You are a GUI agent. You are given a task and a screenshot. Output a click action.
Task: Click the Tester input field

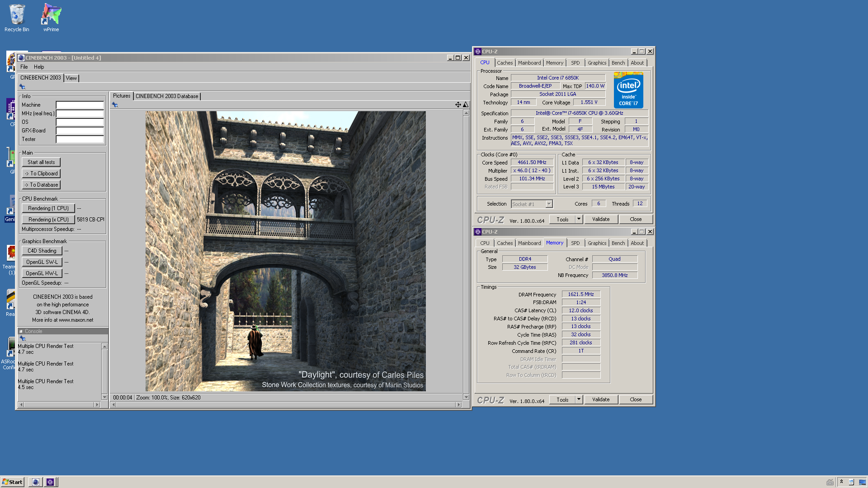pos(80,139)
